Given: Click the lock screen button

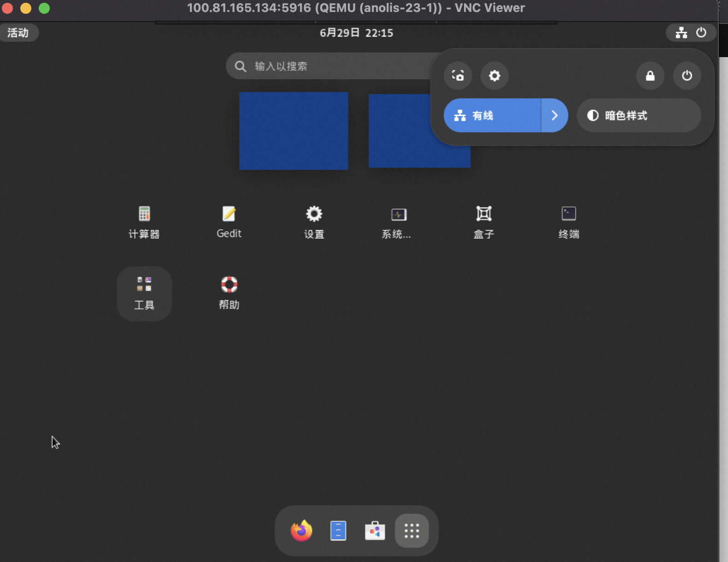Looking at the screenshot, I should point(650,76).
